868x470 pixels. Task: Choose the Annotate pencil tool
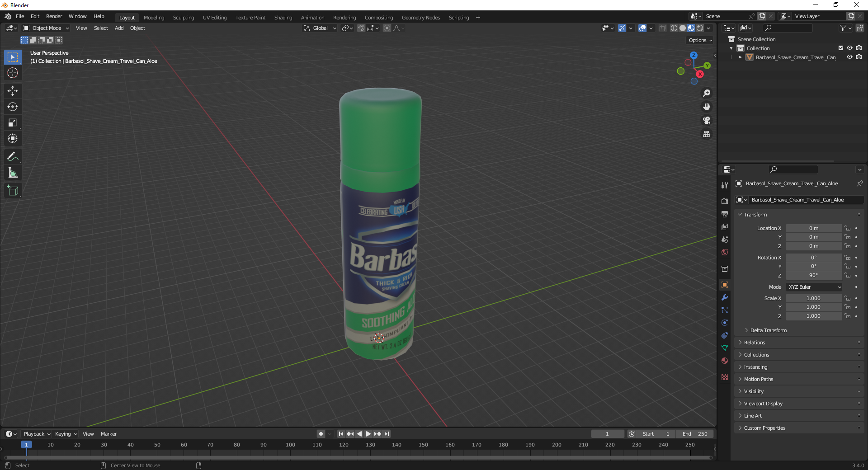point(13,156)
